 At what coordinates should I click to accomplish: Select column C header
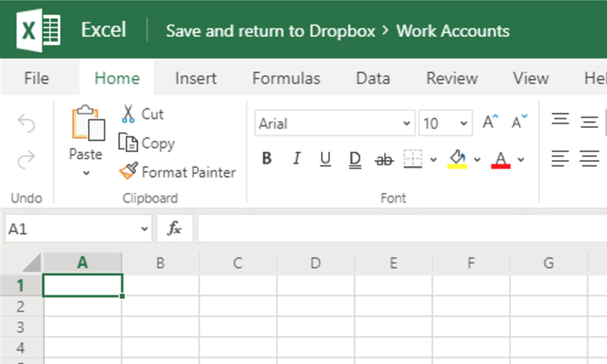(x=238, y=263)
